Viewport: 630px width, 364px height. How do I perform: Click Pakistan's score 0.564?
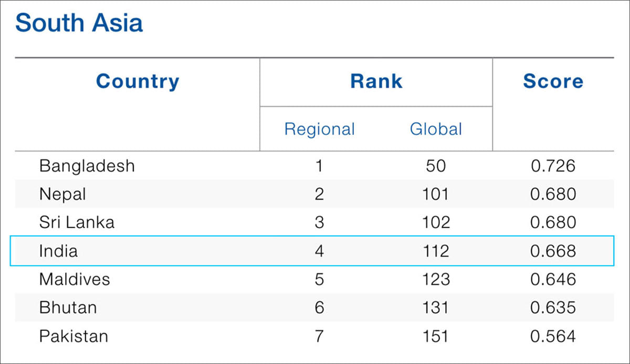(553, 336)
